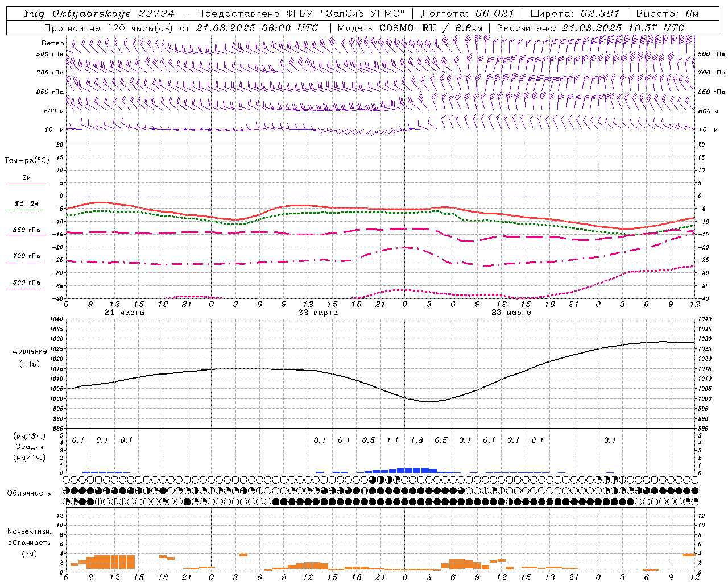Click the 'Давление' pressure panel label

[x=28, y=351]
